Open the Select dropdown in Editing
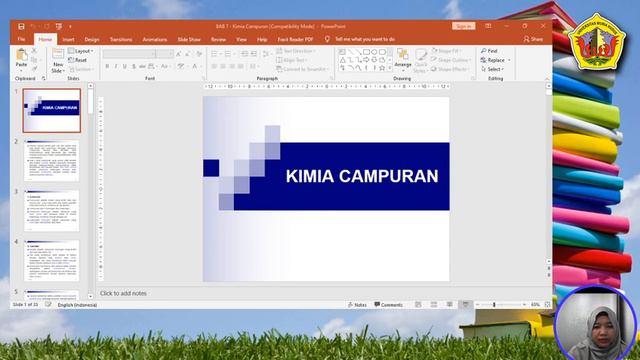 coord(493,69)
